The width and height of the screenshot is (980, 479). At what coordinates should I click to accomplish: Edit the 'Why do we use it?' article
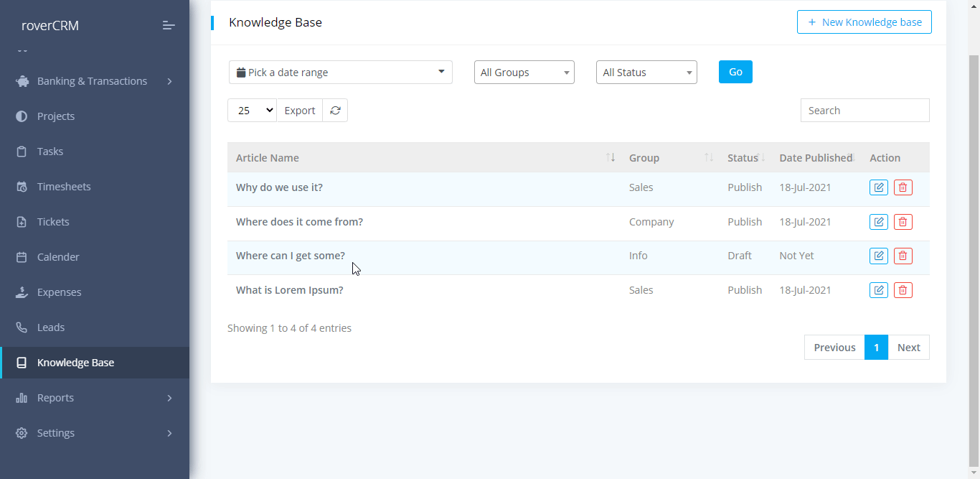click(x=878, y=187)
